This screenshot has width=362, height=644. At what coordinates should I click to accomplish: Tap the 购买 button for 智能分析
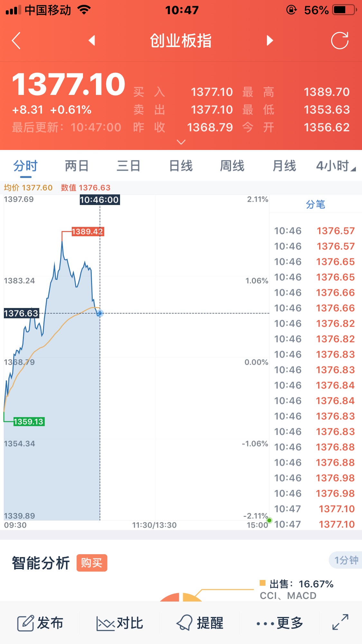(x=92, y=563)
